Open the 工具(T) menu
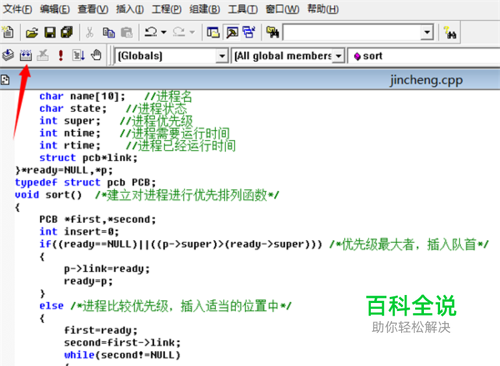Viewport: 500px width, 366px height. point(243,9)
